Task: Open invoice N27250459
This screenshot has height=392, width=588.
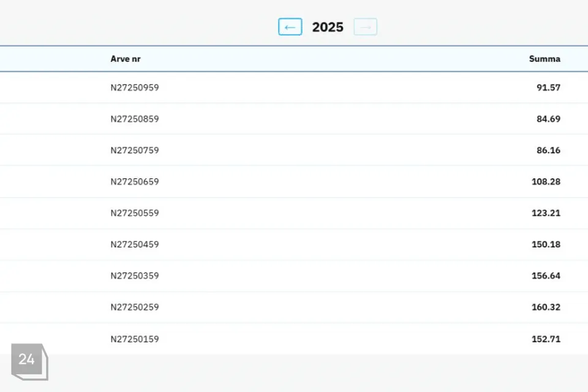Action: 135,244
